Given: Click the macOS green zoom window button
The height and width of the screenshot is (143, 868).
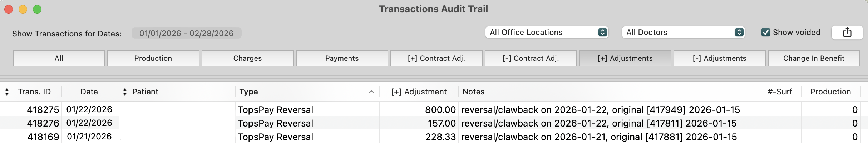Looking at the screenshot, I should pos(37,9).
